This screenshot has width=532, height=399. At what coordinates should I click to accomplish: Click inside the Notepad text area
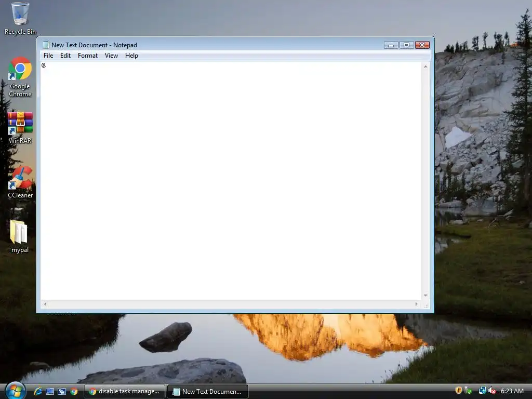click(x=231, y=181)
